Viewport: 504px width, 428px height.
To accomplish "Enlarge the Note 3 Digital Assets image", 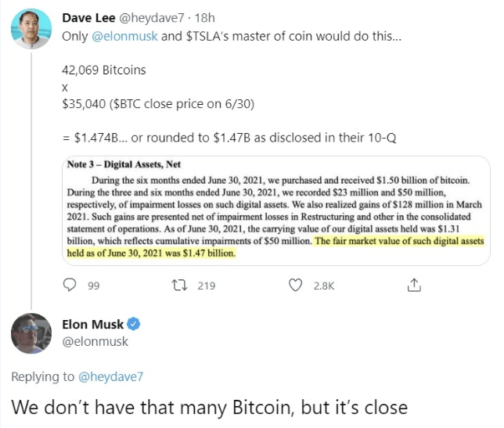I will (274, 210).
